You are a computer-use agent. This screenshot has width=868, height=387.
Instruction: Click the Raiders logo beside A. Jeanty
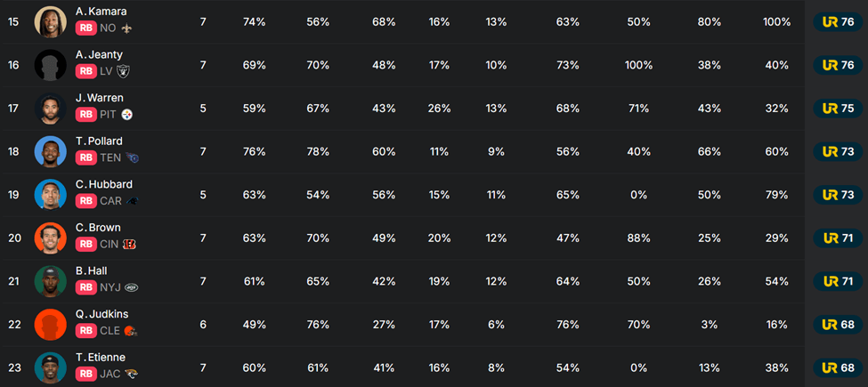pyautogui.click(x=124, y=71)
